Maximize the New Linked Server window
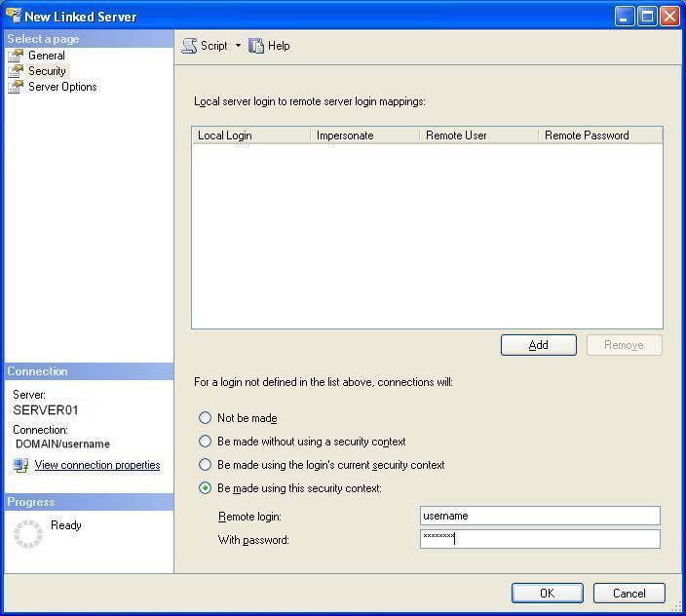This screenshot has height=616, width=686. click(x=647, y=17)
